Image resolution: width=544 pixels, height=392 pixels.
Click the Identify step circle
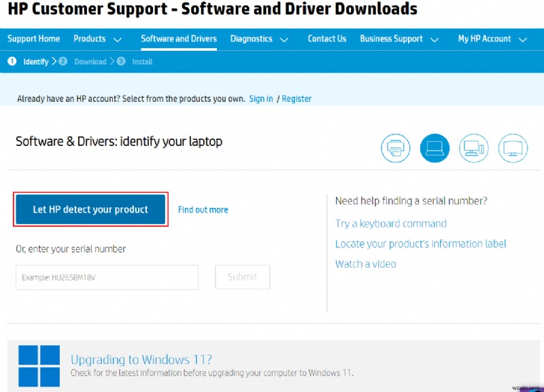(12, 61)
